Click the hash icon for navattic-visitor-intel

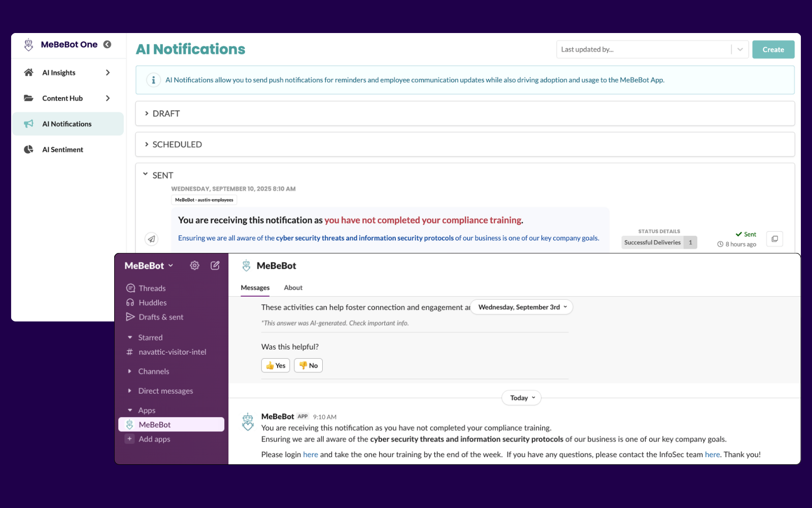coord(129,352)
